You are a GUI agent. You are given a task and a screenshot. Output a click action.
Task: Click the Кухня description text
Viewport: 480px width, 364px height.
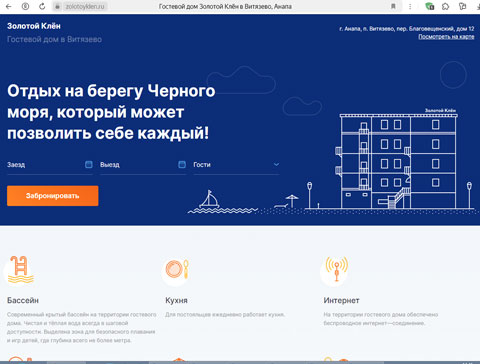tap(225, 315)
